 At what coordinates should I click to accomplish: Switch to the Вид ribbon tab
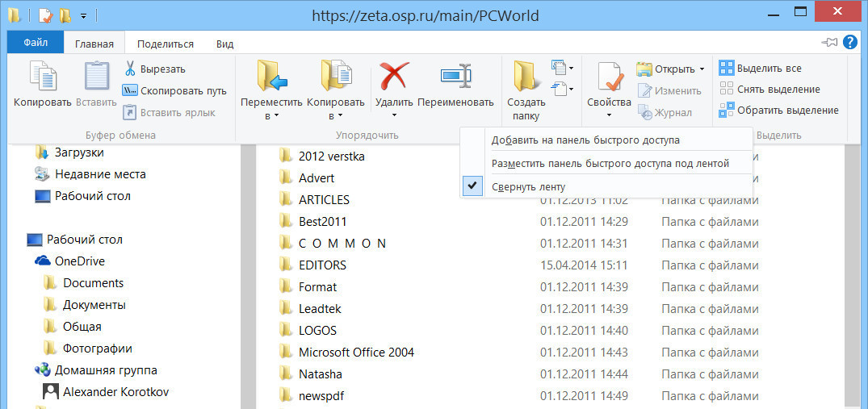[x=225, y=44]
